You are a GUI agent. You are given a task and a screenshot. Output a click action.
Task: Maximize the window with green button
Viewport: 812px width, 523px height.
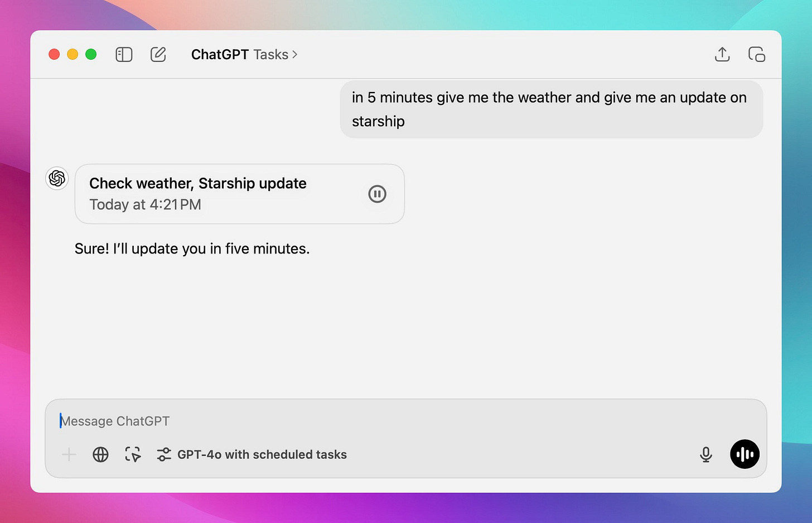(91, 54)
